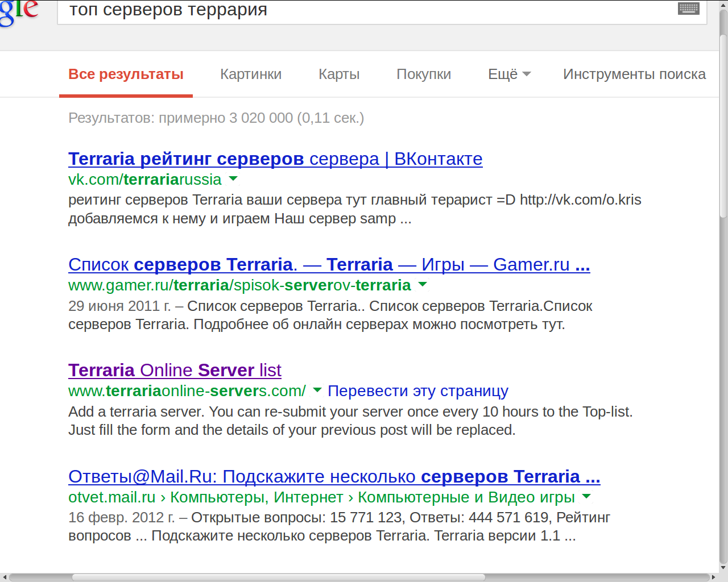Expand arrow next to terrariaonline-servers.com URL
This screenshot has width=728, height=582.
(x=317, y=390)
